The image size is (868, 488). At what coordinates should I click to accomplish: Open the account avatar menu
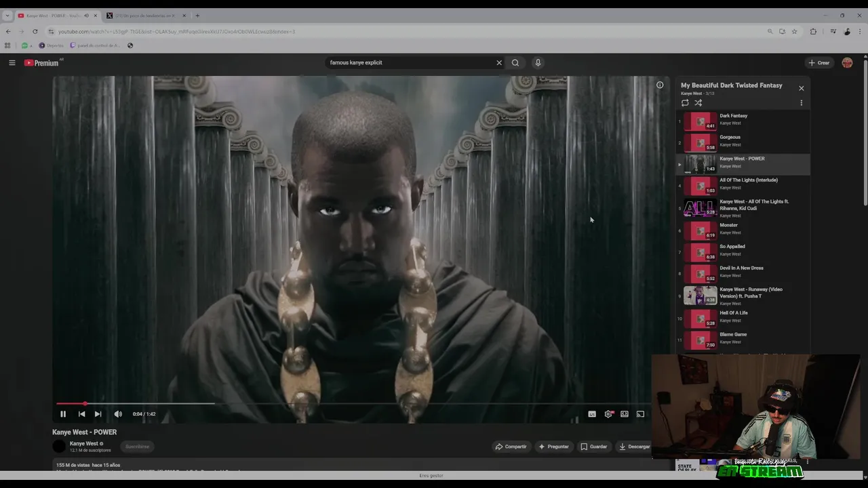coord(847,62)
